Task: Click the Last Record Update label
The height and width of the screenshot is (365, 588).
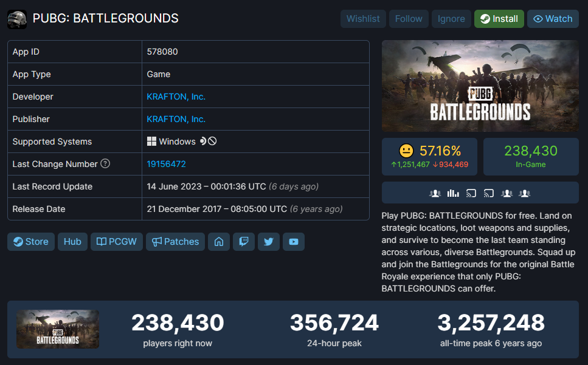Action: pyautogui.click(x=52, y=186)
